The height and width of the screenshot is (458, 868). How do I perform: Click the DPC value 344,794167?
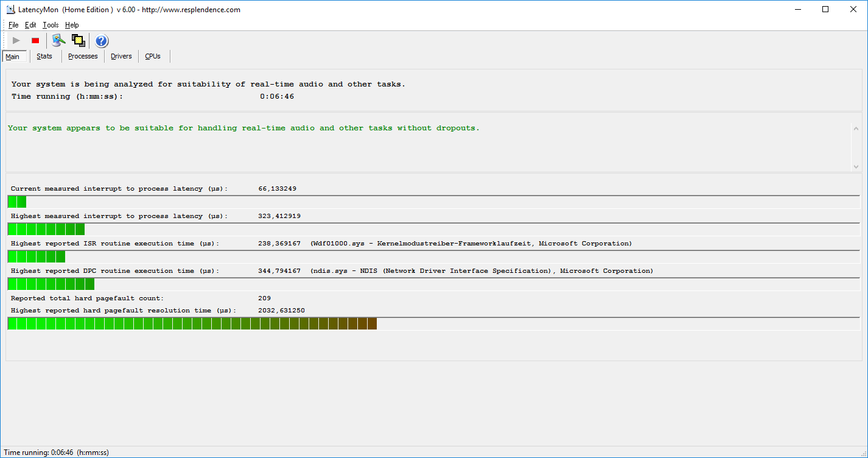click(x=279, y=271)
